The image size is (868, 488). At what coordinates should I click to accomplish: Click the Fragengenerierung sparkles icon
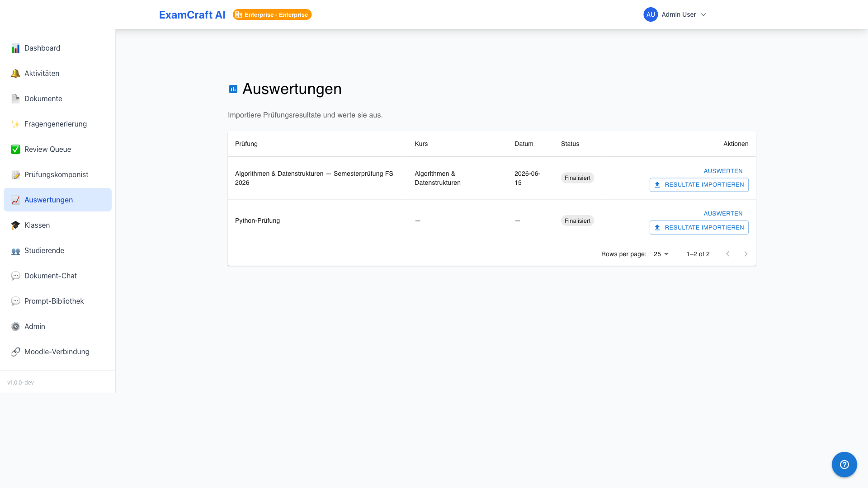click(x=15, y=124)
